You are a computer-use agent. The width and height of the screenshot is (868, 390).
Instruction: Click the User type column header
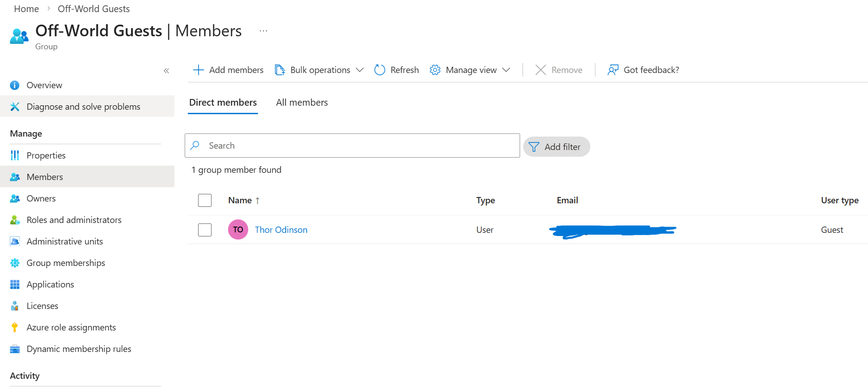click(840, 201)
